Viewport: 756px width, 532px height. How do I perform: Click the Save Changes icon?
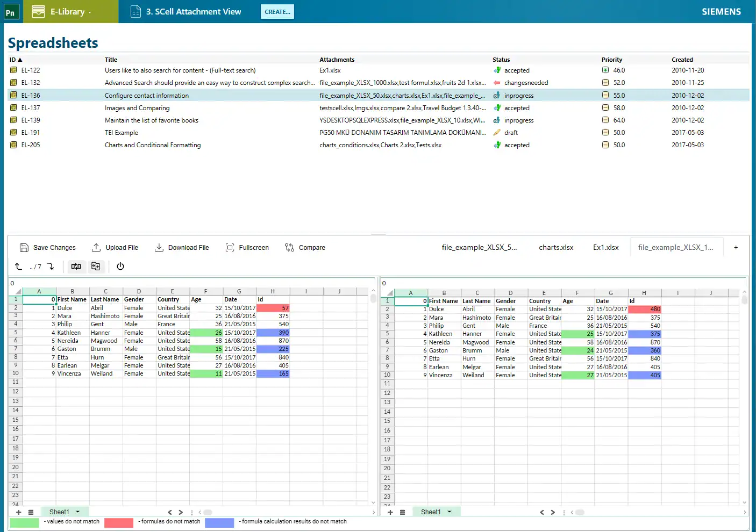point(24,248)
